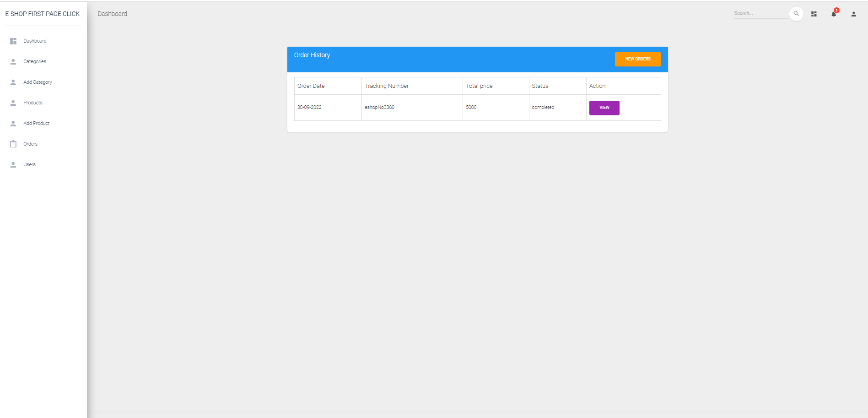Click the notification bell with red badge

coord(833,14)
